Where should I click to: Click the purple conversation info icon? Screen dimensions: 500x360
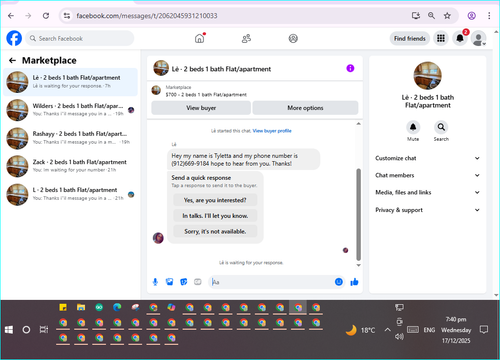coord(350,68)
